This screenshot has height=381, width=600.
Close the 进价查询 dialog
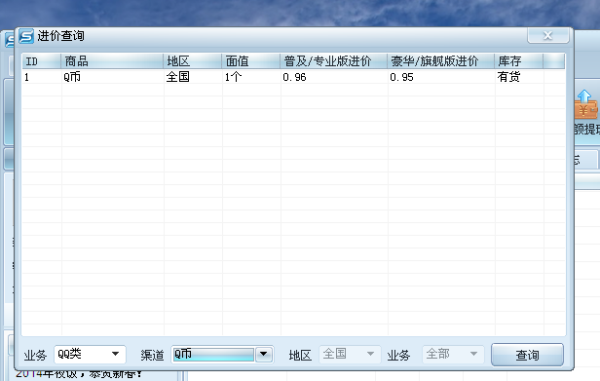coord(548,36)
